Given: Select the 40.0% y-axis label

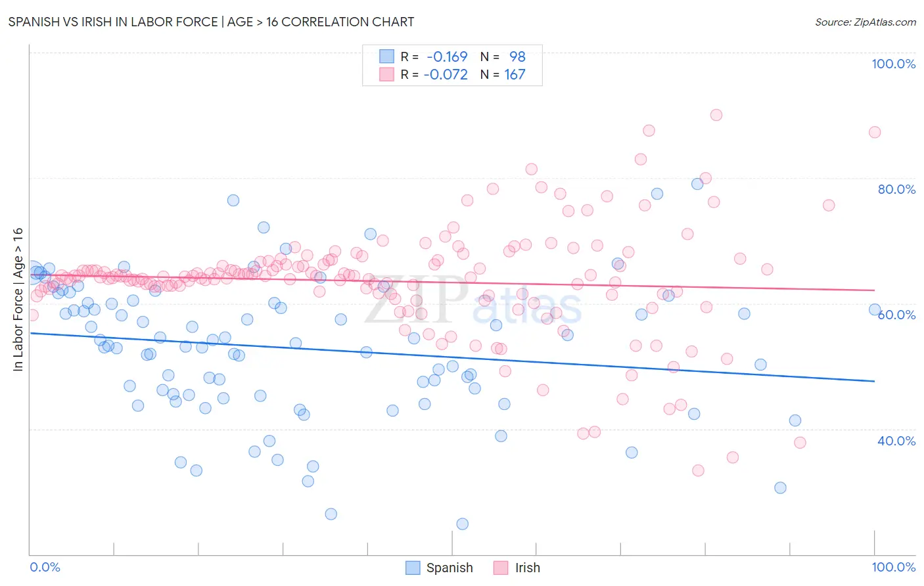Looking at the screenshot, I should pos(896,441).
